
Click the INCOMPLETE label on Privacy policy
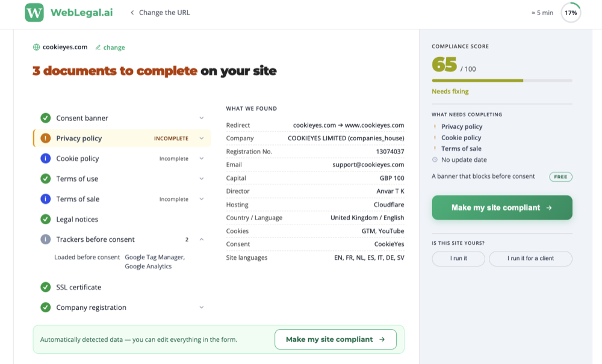(x=171, y=138)
